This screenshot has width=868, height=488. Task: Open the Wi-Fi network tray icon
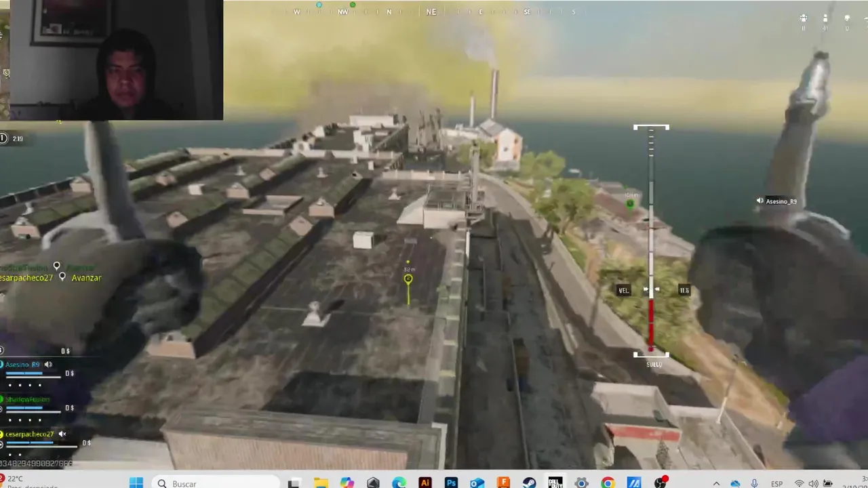coord(798,484)
